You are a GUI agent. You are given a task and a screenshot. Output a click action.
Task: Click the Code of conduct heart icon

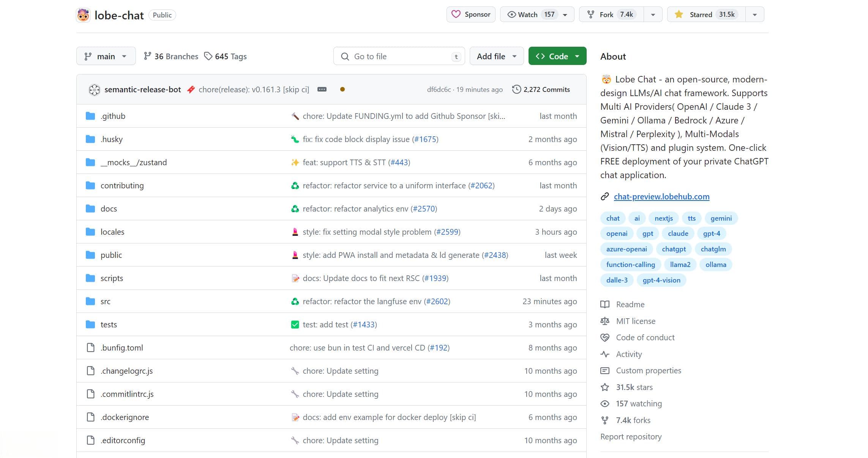click(605, 337)
